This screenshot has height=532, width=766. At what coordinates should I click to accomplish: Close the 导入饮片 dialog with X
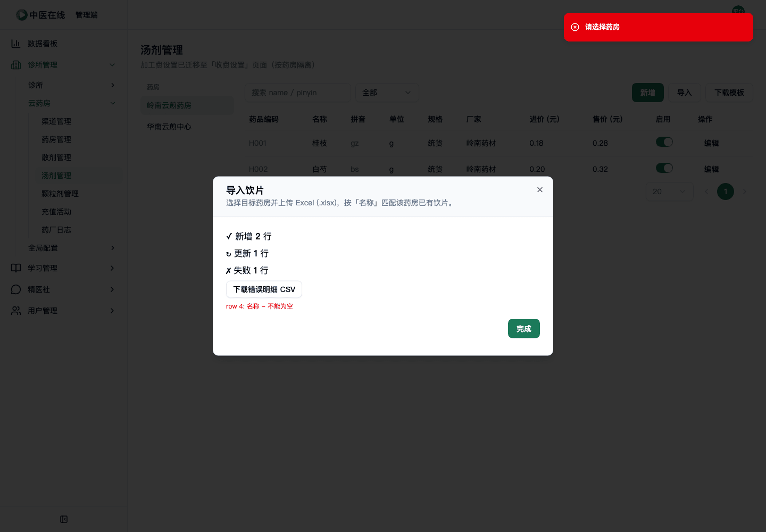click(x=540, y=190)
